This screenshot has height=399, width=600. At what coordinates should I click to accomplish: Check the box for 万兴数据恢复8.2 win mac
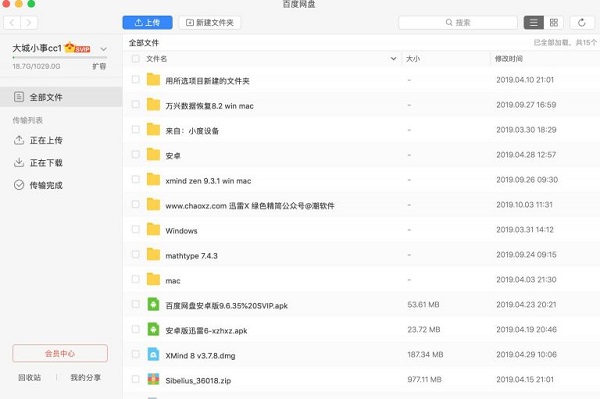135,104
